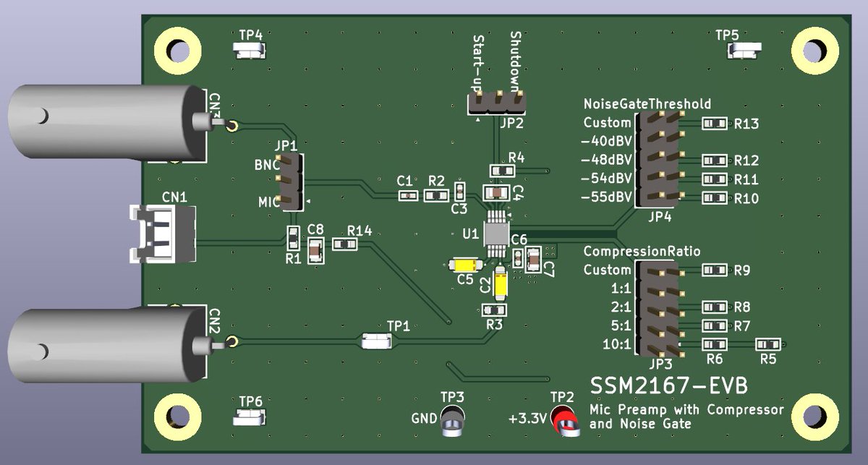Click the CompressionRatio silkscreen title

click(641, 251)
